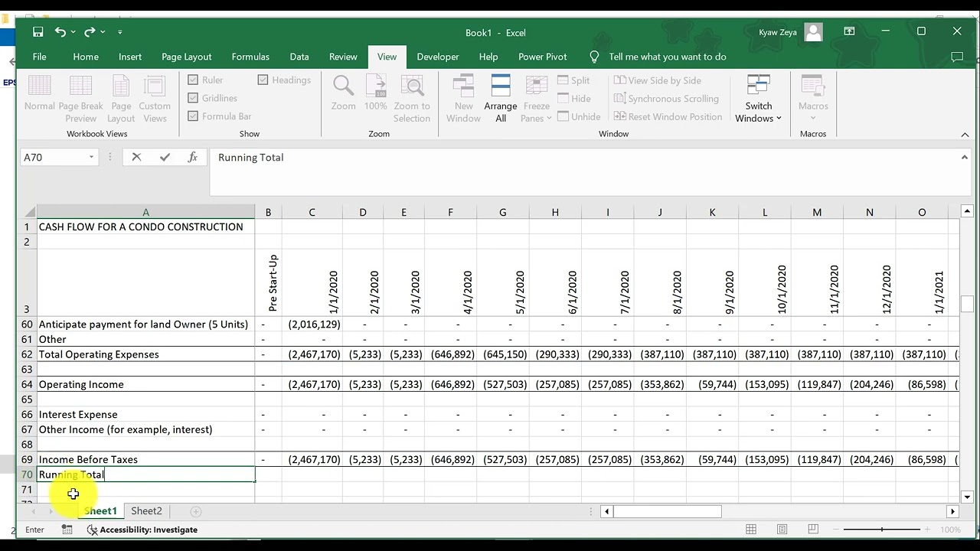Select column header C
Screen dimensions: 980x551
pos(312,212)
